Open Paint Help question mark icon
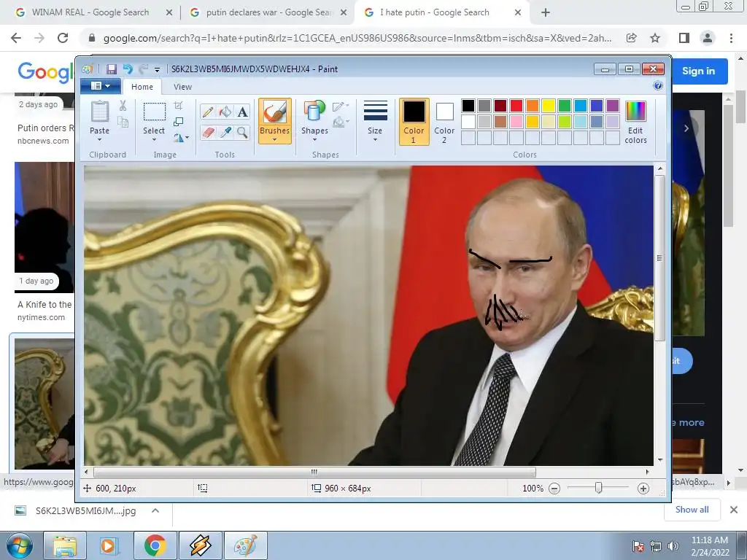Screen dimensions: 747x560 (658, 86)
